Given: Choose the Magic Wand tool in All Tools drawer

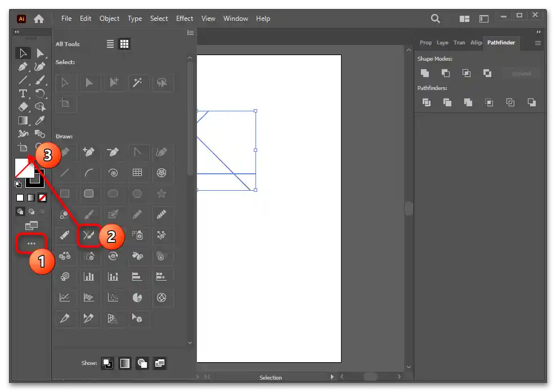Looking at the screenshot, I should [137, 83].
